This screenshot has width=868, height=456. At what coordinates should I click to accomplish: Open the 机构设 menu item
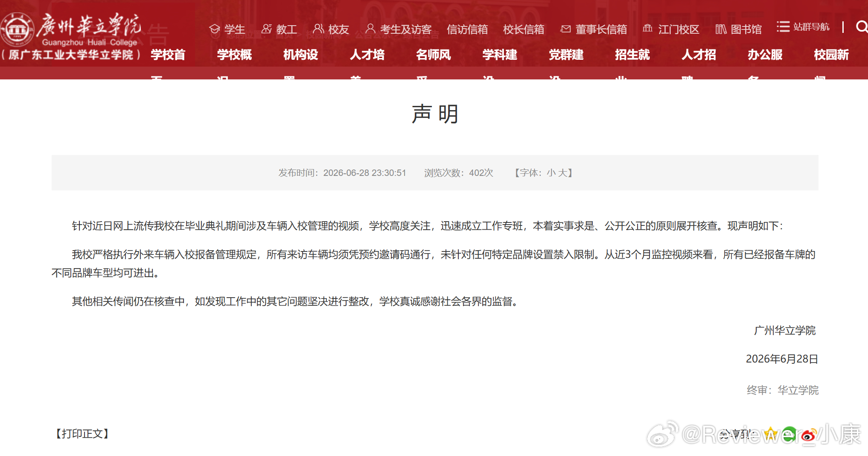pyautogui.click(x=301, y=55)
